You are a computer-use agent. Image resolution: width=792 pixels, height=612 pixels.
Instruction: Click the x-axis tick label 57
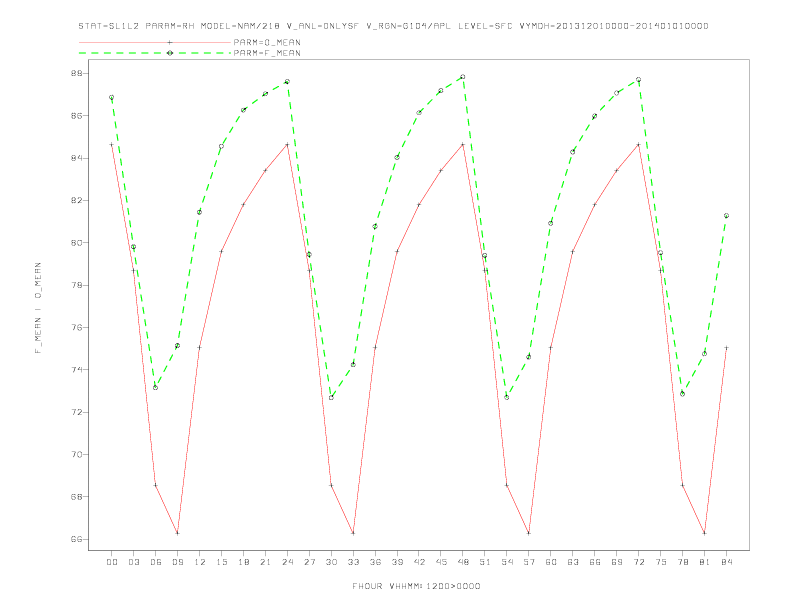point(529,562)
